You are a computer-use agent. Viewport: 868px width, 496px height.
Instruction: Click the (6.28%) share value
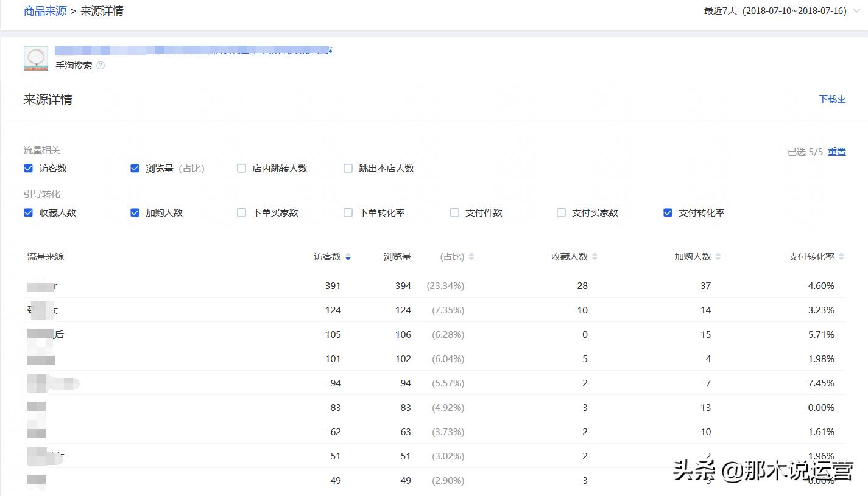point(448,335)
